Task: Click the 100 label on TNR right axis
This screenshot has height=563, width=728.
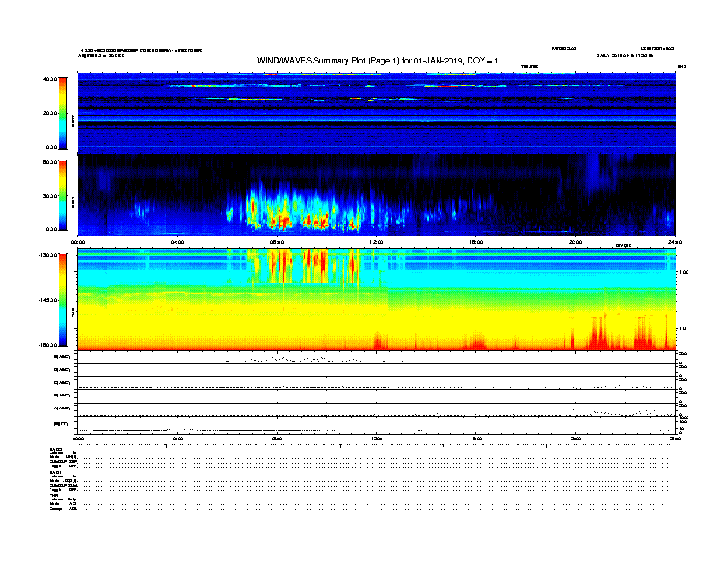Action: (x=684, y=272)
